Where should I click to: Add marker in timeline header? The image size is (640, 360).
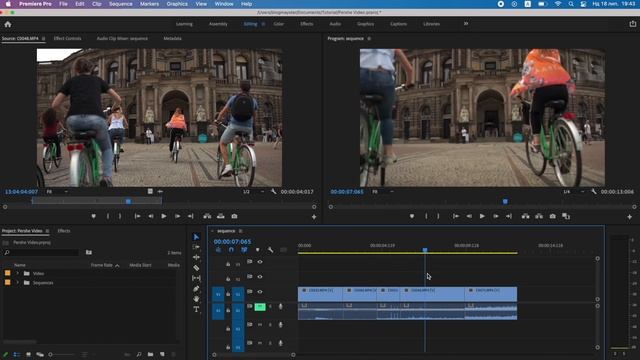coord(257,250)
